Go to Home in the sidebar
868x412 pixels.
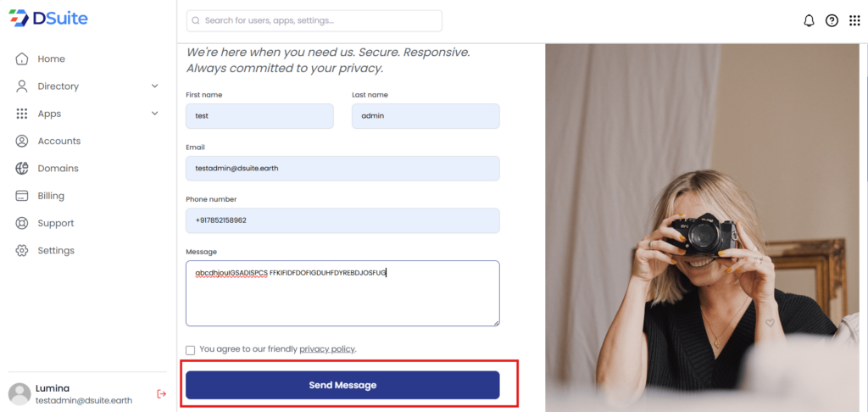[51, 59]
